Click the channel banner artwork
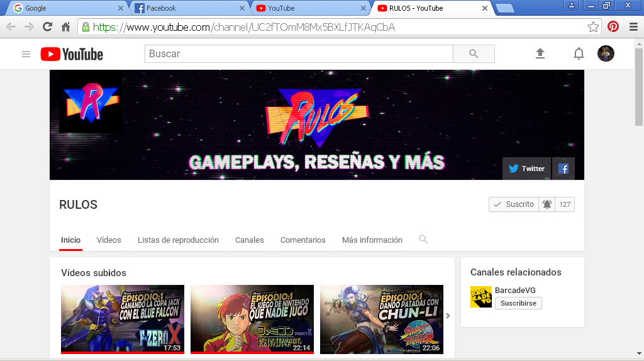644x361 pixels. [317, 125]
